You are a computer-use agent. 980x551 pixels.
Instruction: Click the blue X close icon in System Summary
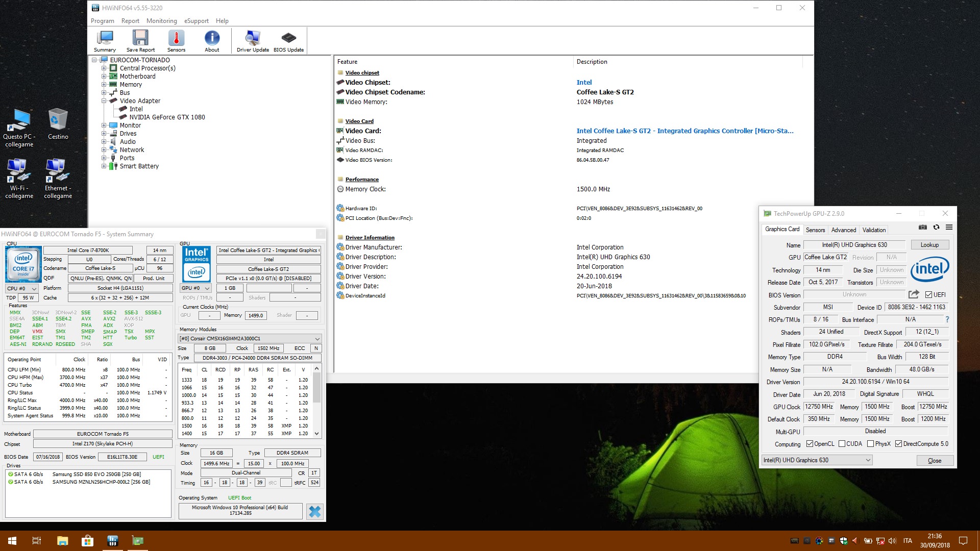[x=315, y=512]
